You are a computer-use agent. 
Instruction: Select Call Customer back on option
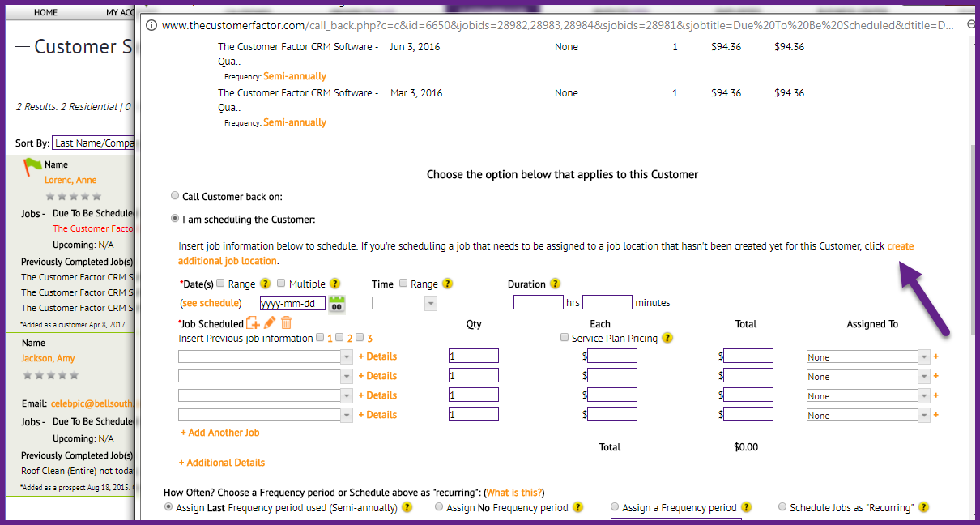click(x=175, y=196)
